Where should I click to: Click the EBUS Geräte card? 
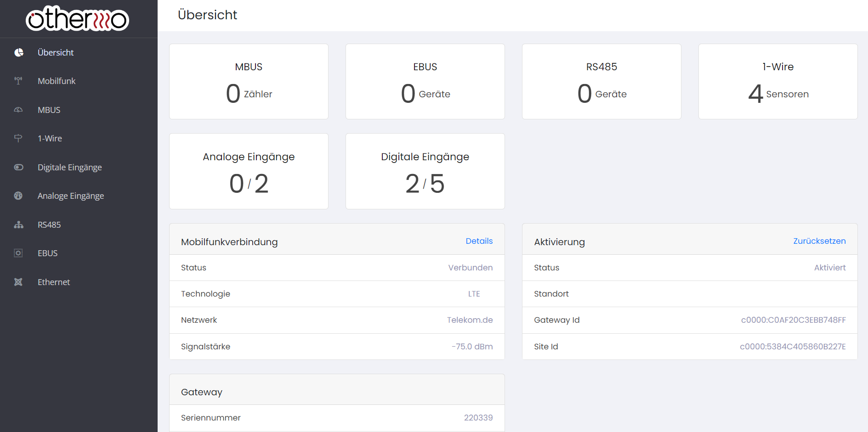(425, 82)
